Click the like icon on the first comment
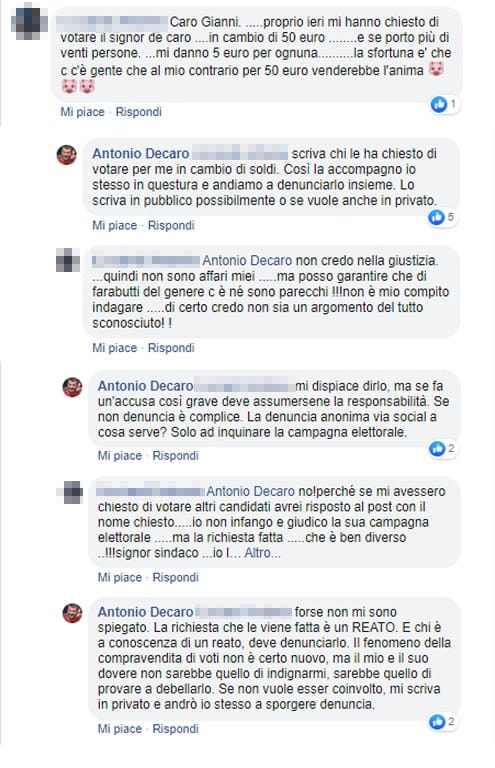495x768 pixels. [x=439, y=104]
